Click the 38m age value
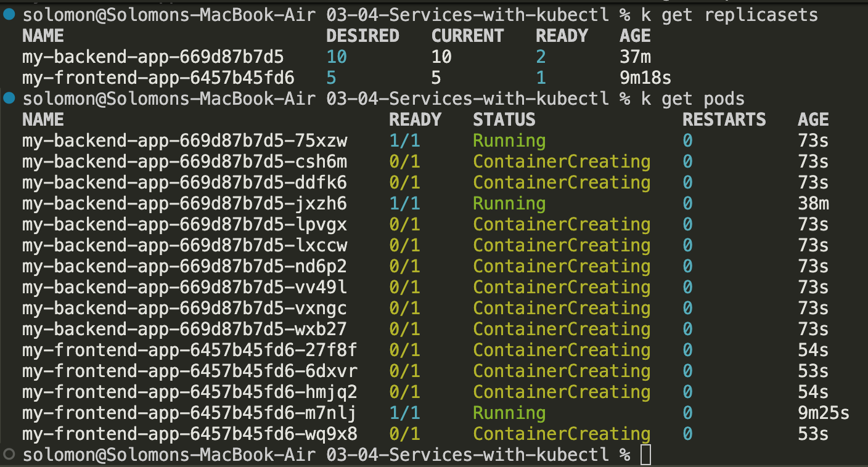This screenshot has width=868, height=467. (x=813, y=203)
